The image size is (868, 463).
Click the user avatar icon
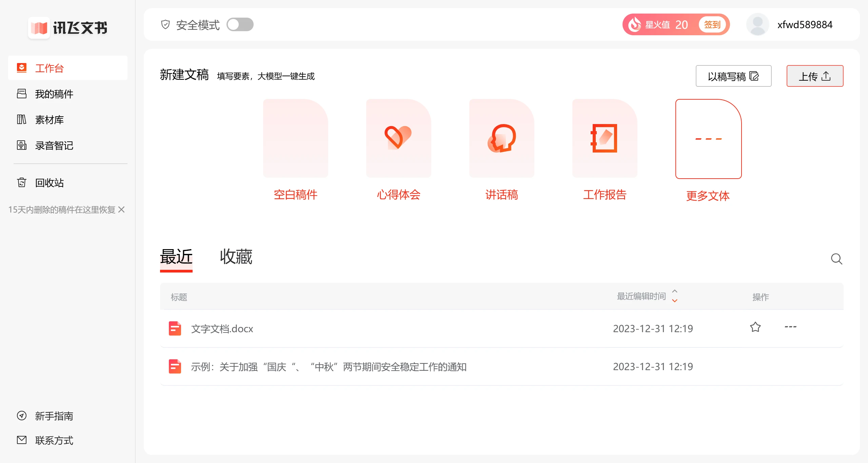point(757,24)
